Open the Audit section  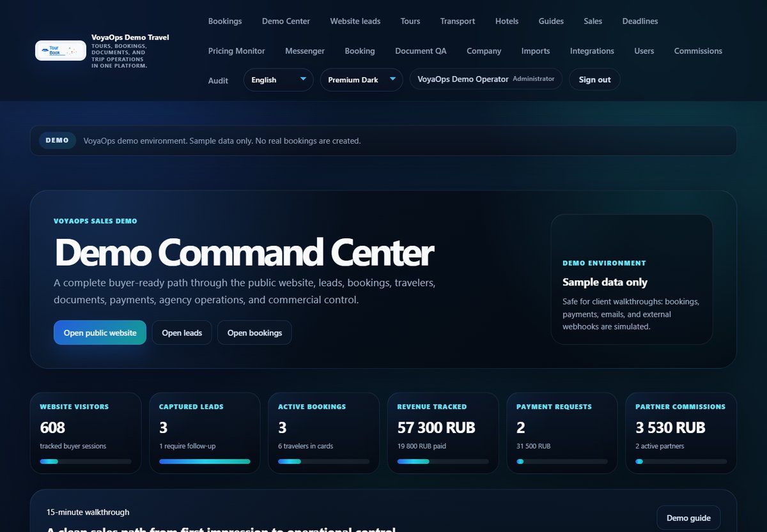[218, 80]
